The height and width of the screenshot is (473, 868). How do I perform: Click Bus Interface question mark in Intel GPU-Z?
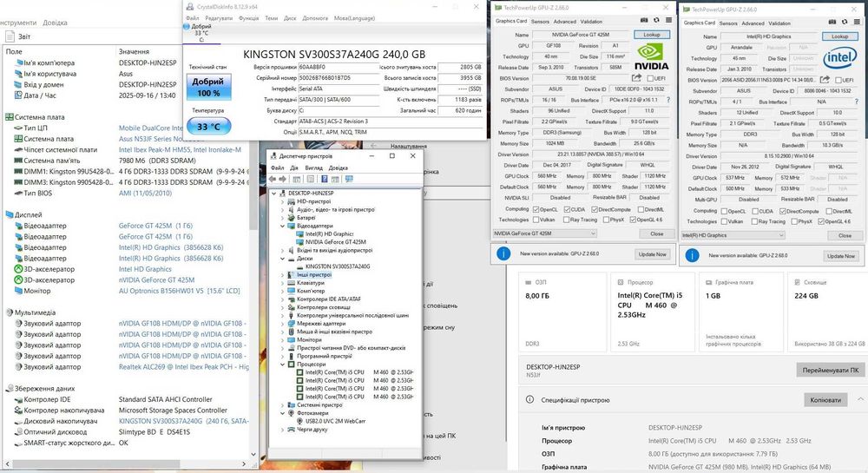(857, 102)
